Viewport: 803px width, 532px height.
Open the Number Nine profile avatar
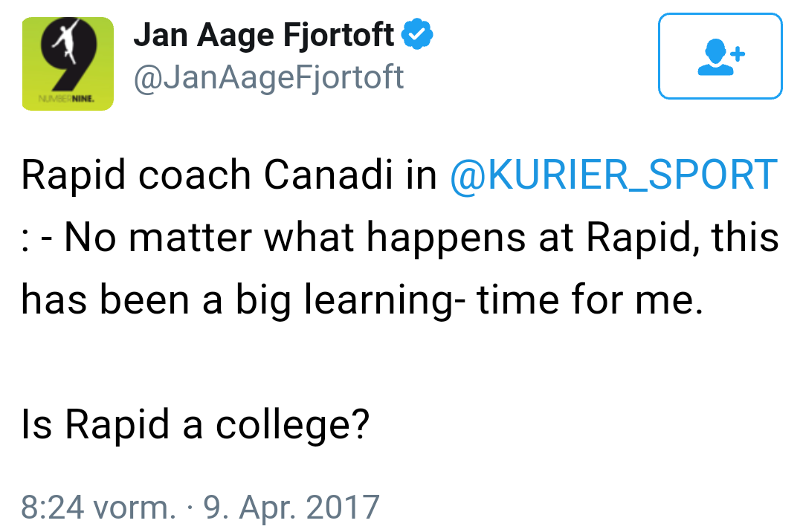68,63
